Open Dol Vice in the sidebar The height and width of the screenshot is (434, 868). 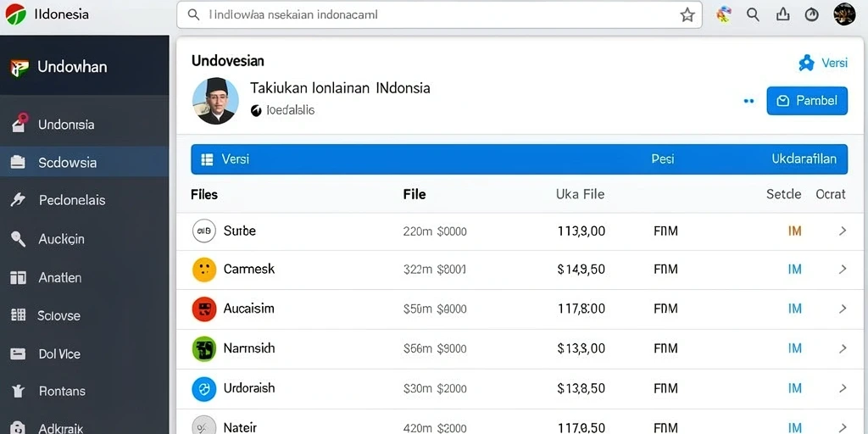tap(84, 353)
